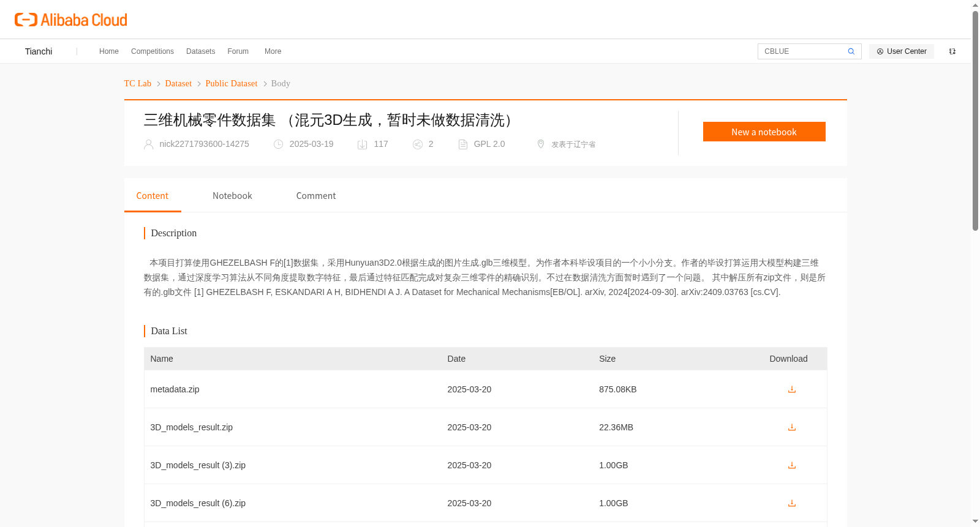980x527 pixels.
Task: Click the 875.08KB size cell
Action: click(618, 389)
